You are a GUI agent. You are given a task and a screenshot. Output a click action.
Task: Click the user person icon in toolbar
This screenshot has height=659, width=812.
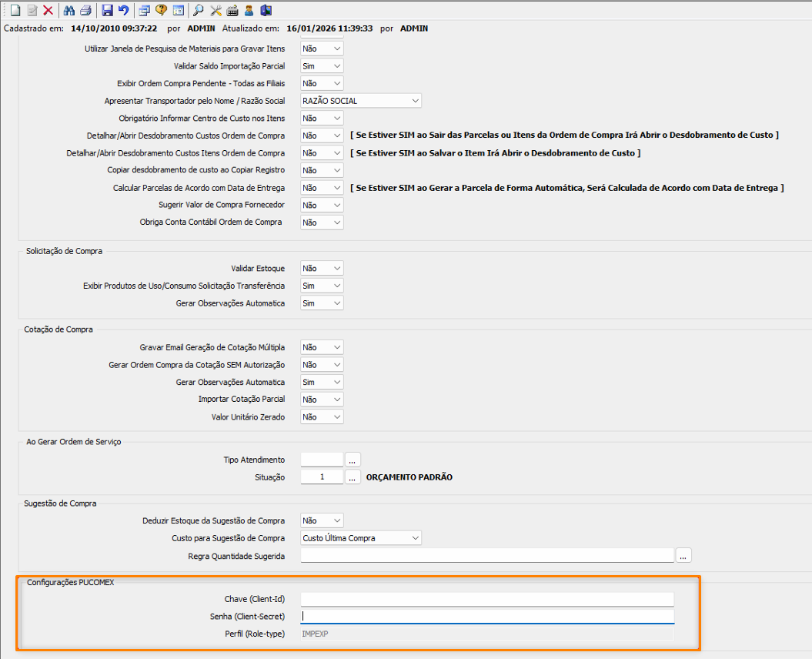click(x=249, y=11)
